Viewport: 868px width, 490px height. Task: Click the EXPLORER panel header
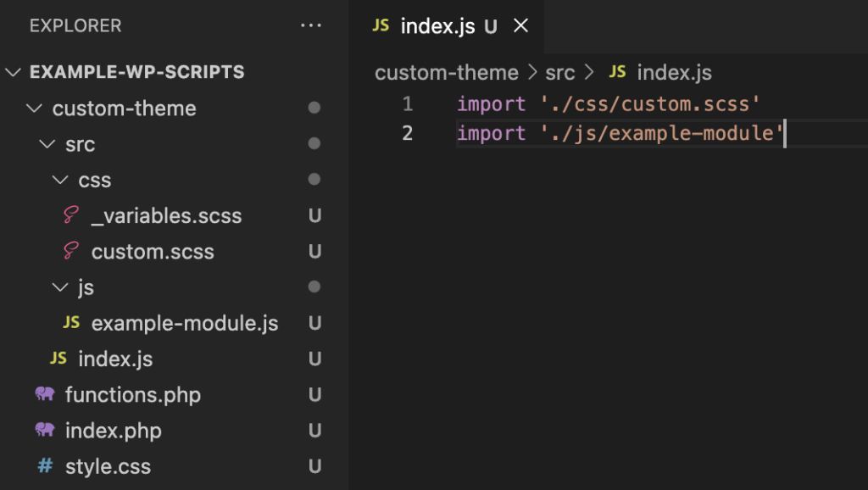coord(75,25)
